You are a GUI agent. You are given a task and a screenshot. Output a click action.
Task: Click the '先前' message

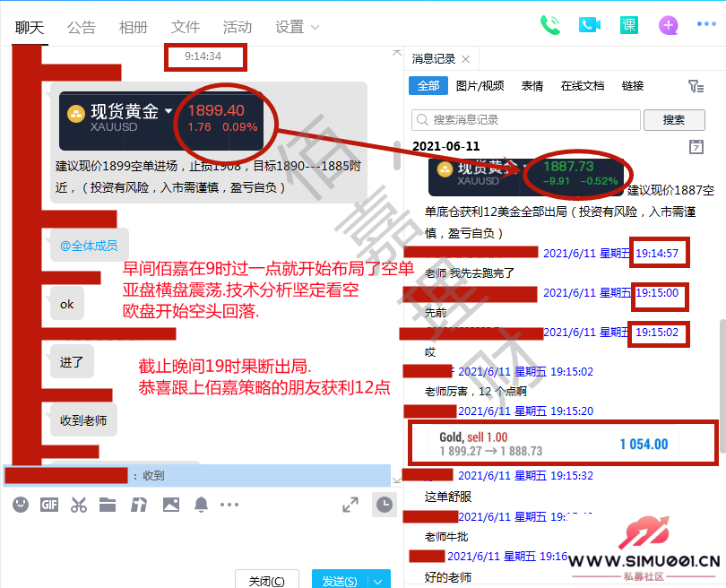click(x=436, y=313)
